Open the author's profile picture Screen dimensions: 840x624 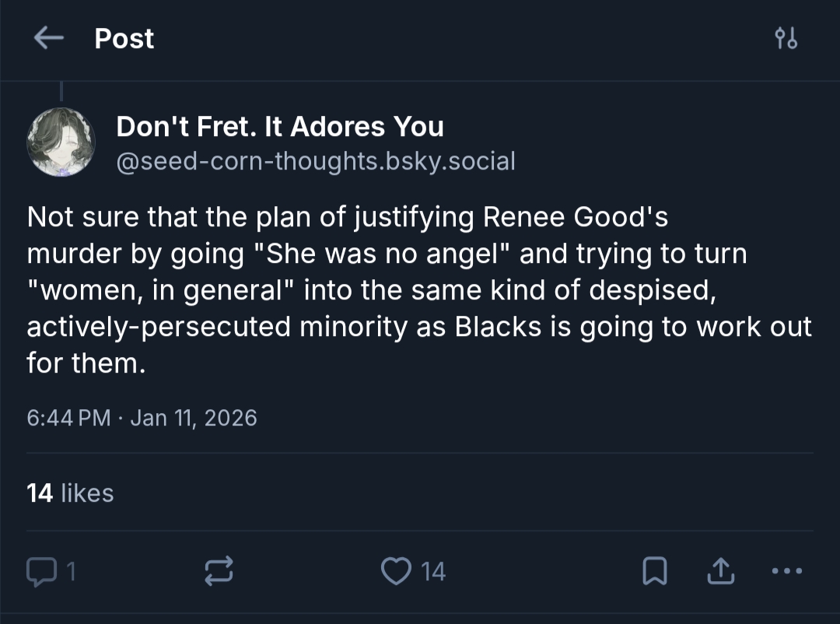click(x=61, y=142)
